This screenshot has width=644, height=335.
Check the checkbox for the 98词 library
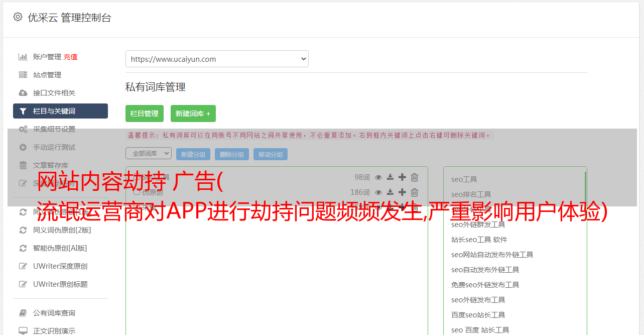coord(137,177)
